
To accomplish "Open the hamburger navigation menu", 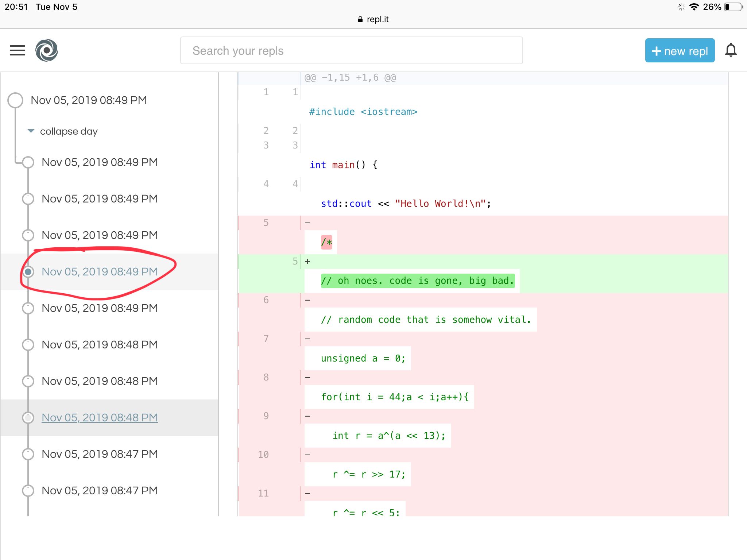I will [x=18, y=50].
